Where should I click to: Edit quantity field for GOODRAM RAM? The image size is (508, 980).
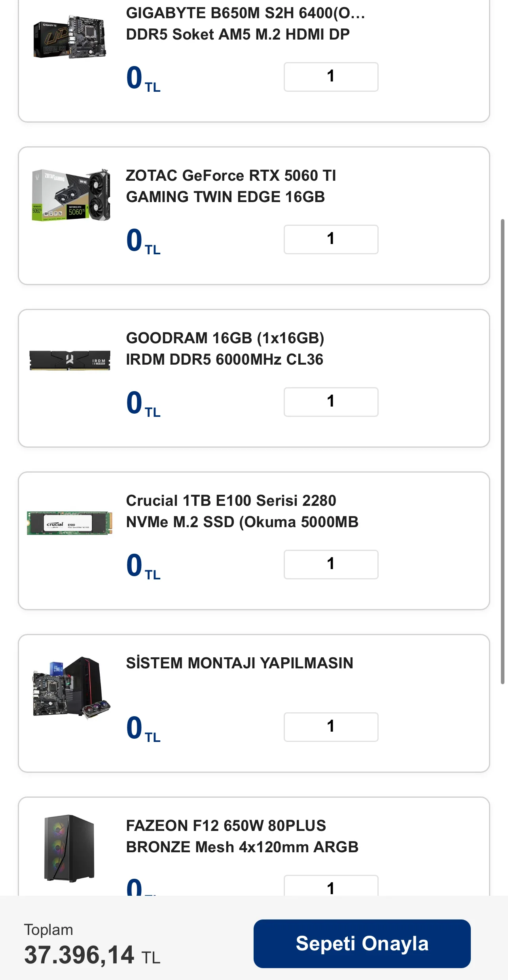(331, 402)
